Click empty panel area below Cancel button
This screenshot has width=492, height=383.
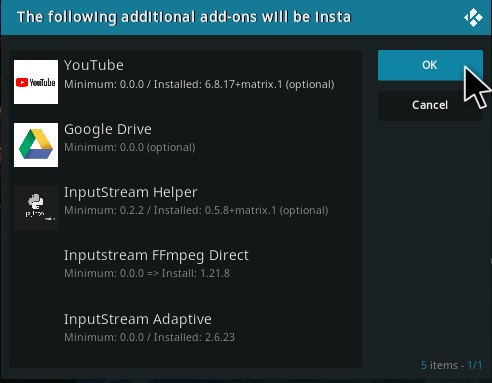430,233
